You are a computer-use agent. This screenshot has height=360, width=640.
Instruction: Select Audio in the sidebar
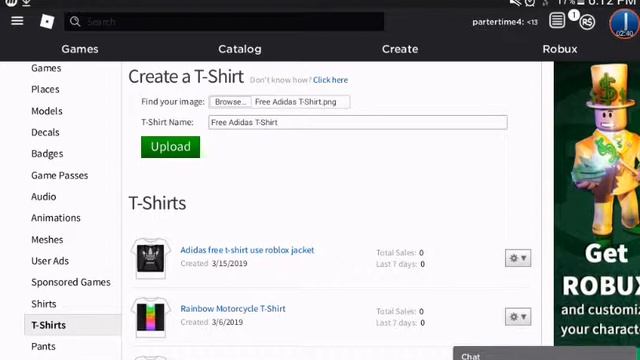44,197
